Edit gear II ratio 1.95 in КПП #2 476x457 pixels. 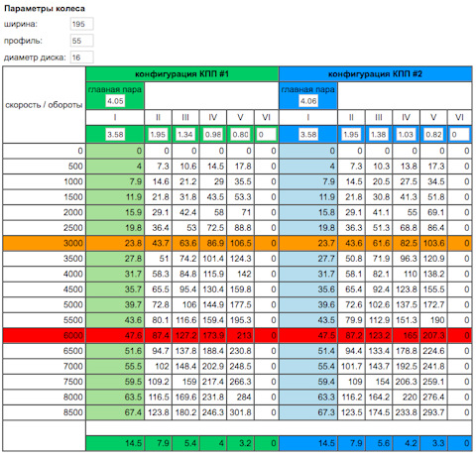coord(351,135)
